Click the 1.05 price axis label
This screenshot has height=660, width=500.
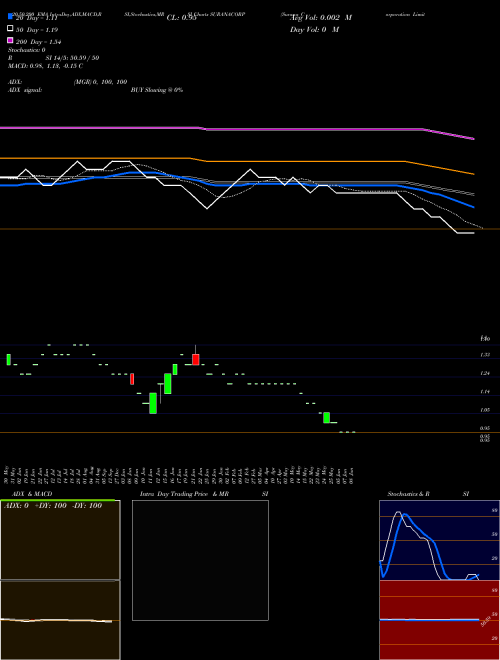pos(485,410)
